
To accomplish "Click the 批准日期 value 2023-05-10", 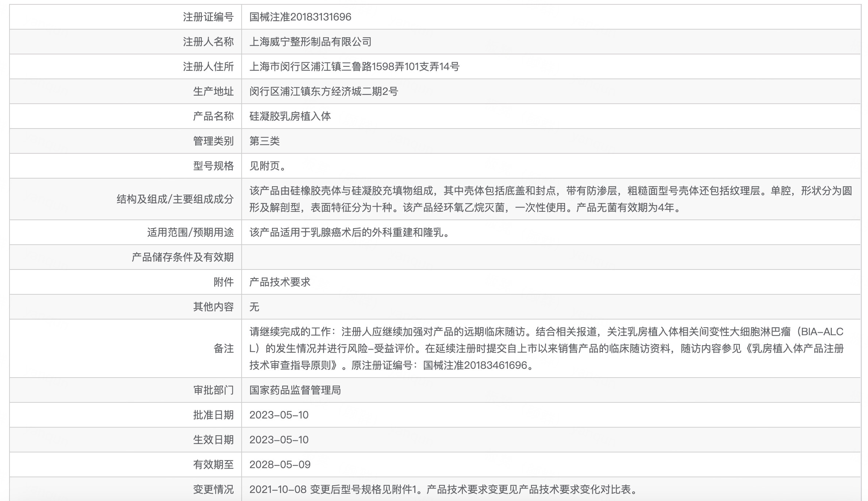I will [279, 415].
